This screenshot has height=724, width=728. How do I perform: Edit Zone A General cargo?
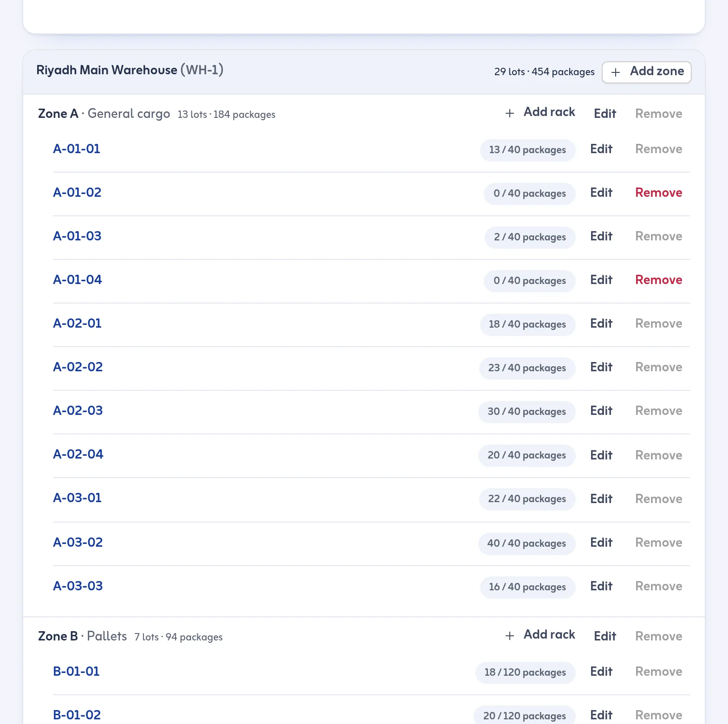[x=605, y=114]
